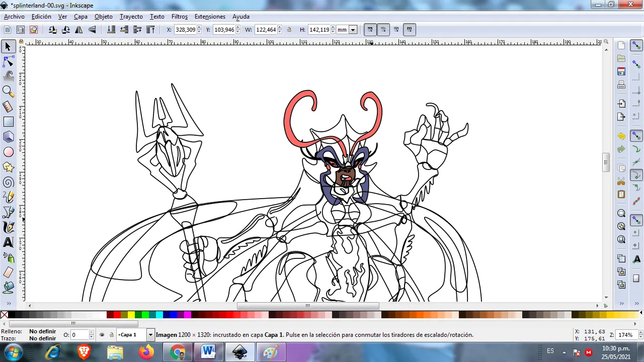This screenshot has width=644, height=362.
Task: Select the Paint bucket fill tool
Action: tap(9, 288)
